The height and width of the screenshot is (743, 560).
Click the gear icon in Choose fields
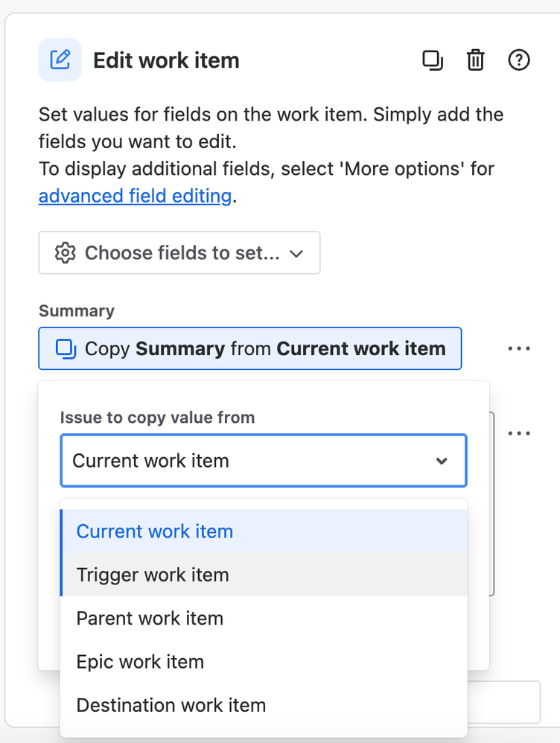(66, 253)
